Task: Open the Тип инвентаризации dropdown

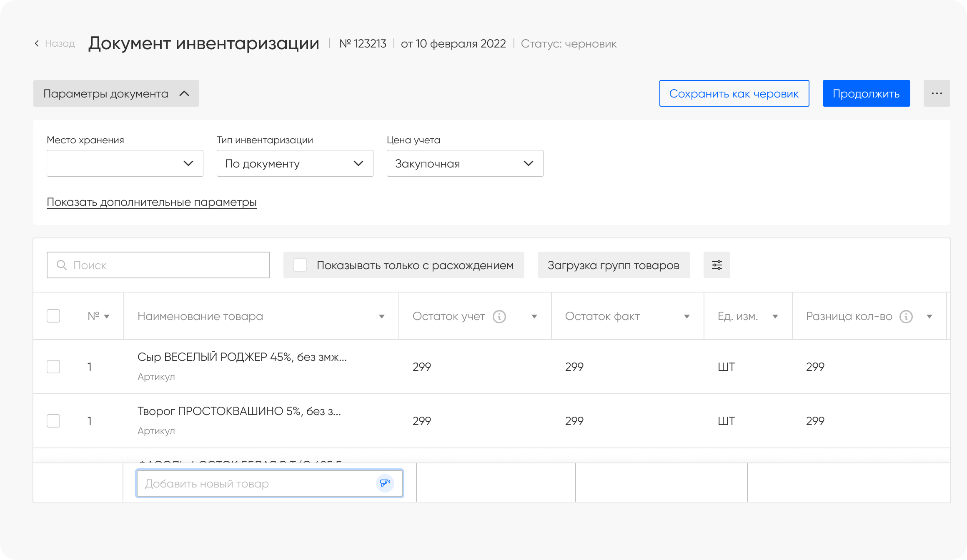Action: [295, 163]
